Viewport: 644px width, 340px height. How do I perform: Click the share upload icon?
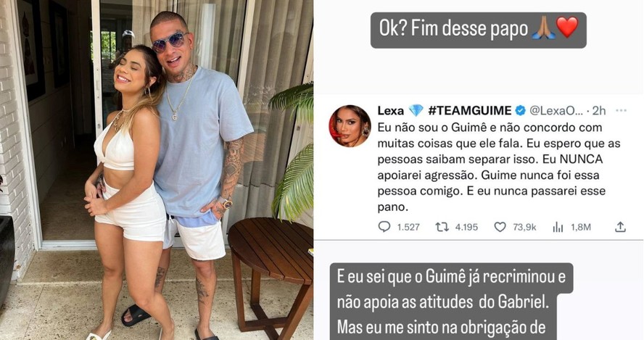point(620,227)
